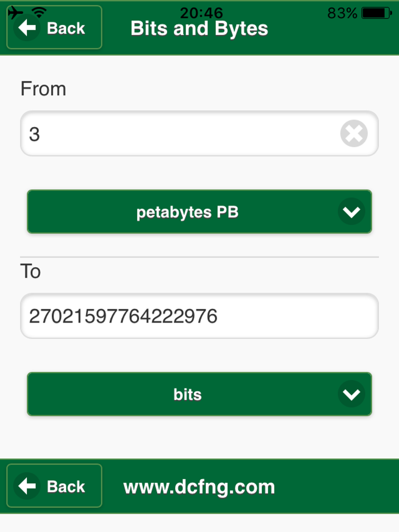Clear the From field with the X icon
This screenshot has height=532, width=399.
(354, 133)
